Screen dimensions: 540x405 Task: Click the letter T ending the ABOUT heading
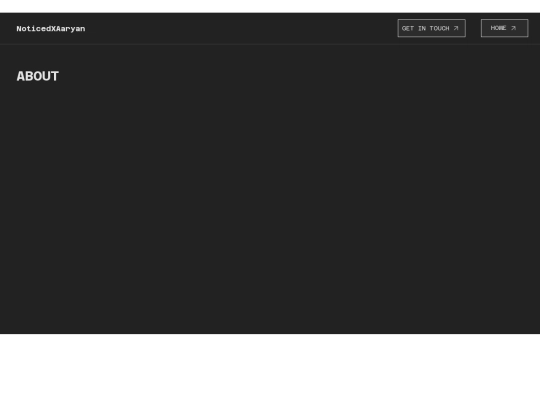[55, 76]
